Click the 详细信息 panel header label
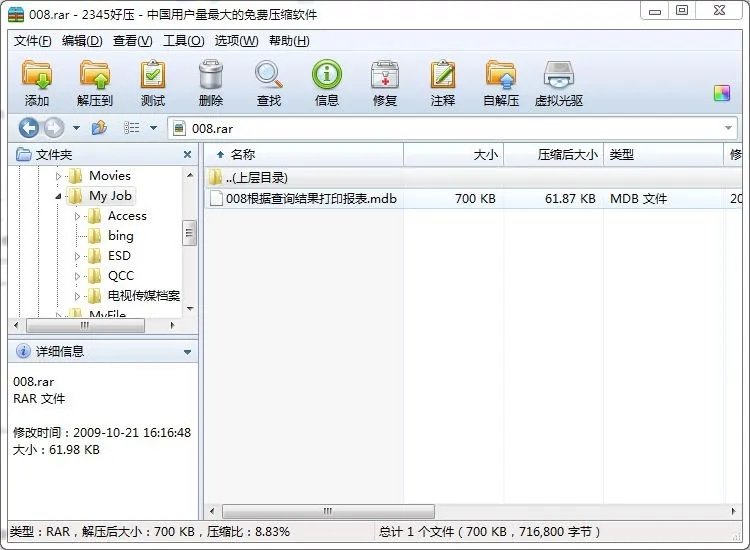 [60, 352]
